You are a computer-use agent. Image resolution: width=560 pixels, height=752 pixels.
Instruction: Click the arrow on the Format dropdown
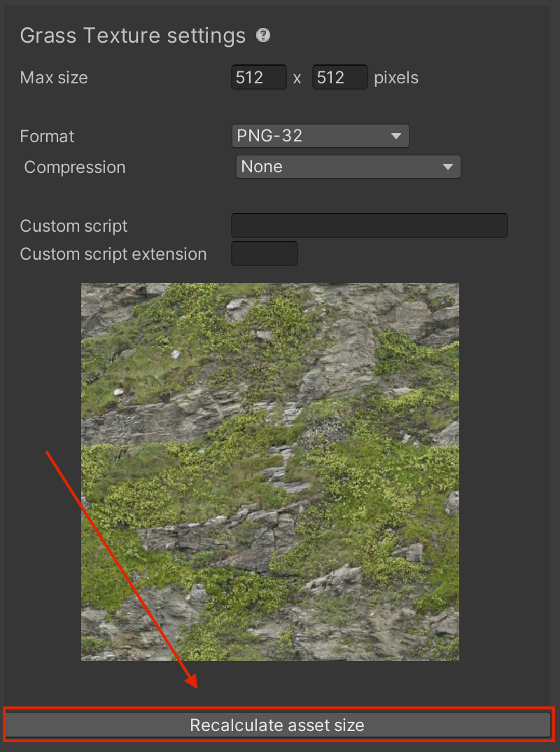(x=396, y=137)
